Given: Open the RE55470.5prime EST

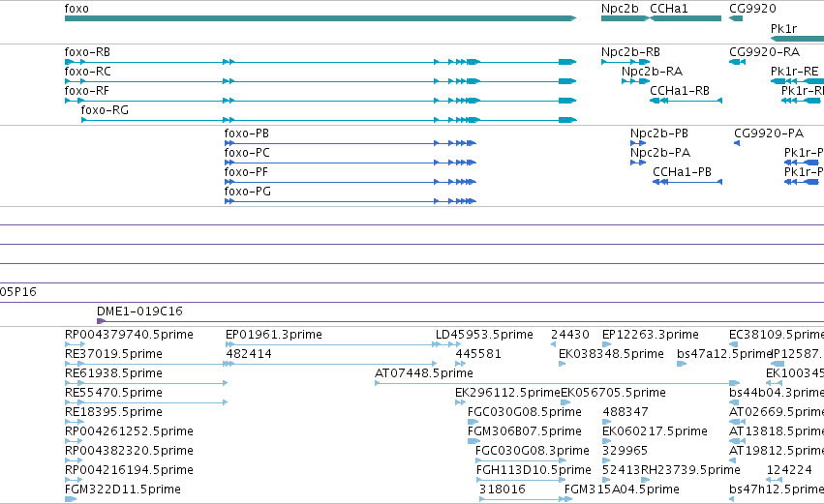Looking at the screenshot, I should (x=113, y=393).
